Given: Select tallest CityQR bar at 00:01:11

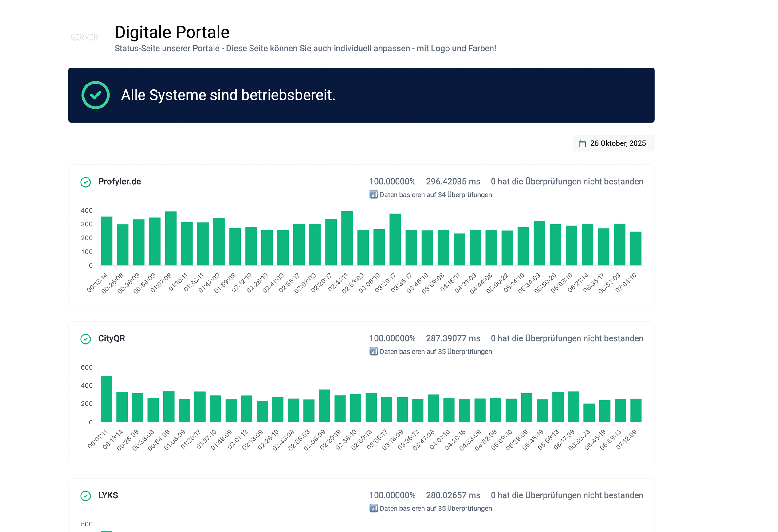Looking at the screenshot, I should (x=106, y=399).
